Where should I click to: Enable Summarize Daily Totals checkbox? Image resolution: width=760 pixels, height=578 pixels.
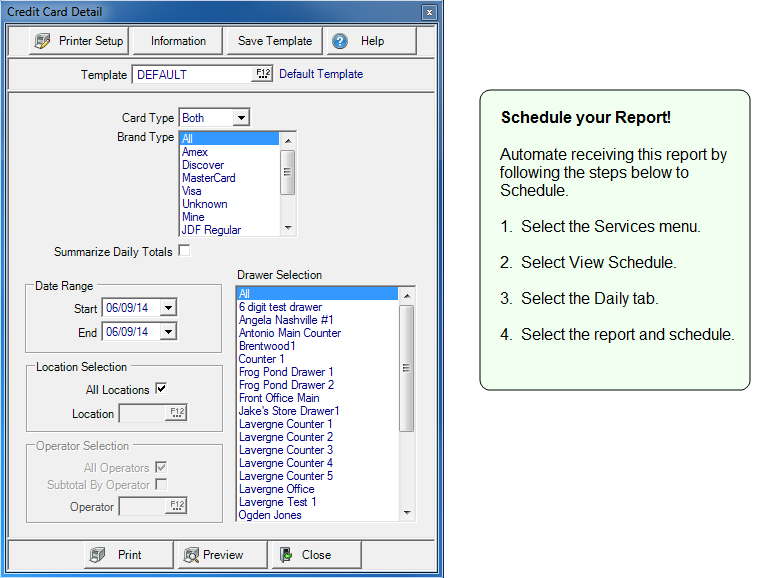(183, 251)
